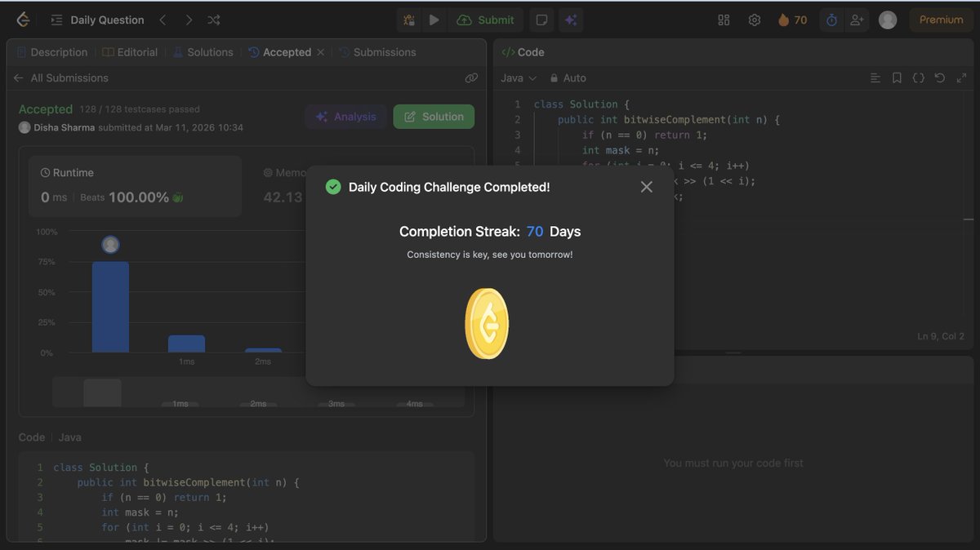Select the Runtime stats card
Viewport: 980px width, 550px height.
(135, 186)
